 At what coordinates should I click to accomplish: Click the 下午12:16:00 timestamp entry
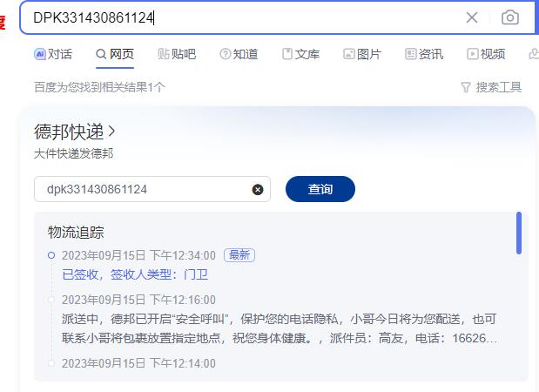(138, 300)
